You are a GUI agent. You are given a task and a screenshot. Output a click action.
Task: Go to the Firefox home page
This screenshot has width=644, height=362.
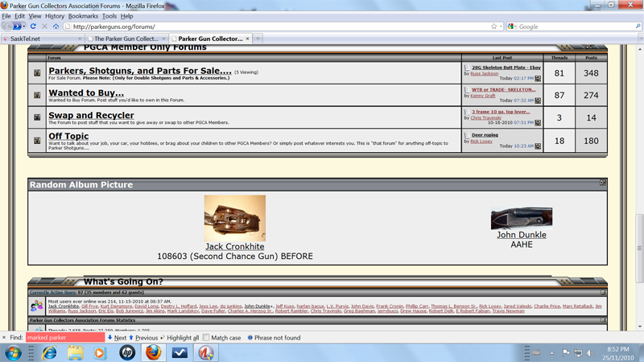click(x=56, y=27)
